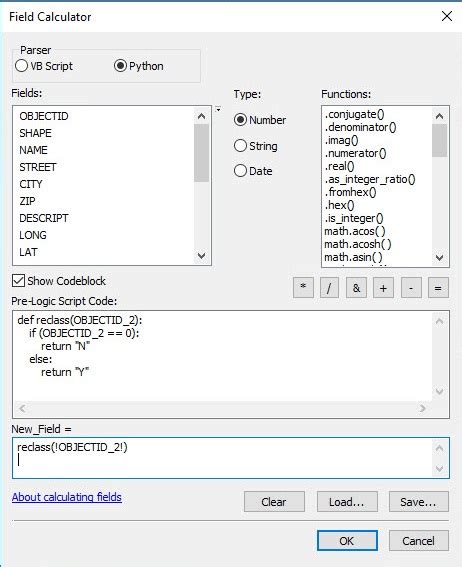Screen dimensions: 462x567
Task: Click codeblock vertical scroll down arrow
Action: [x=440, y=391]
